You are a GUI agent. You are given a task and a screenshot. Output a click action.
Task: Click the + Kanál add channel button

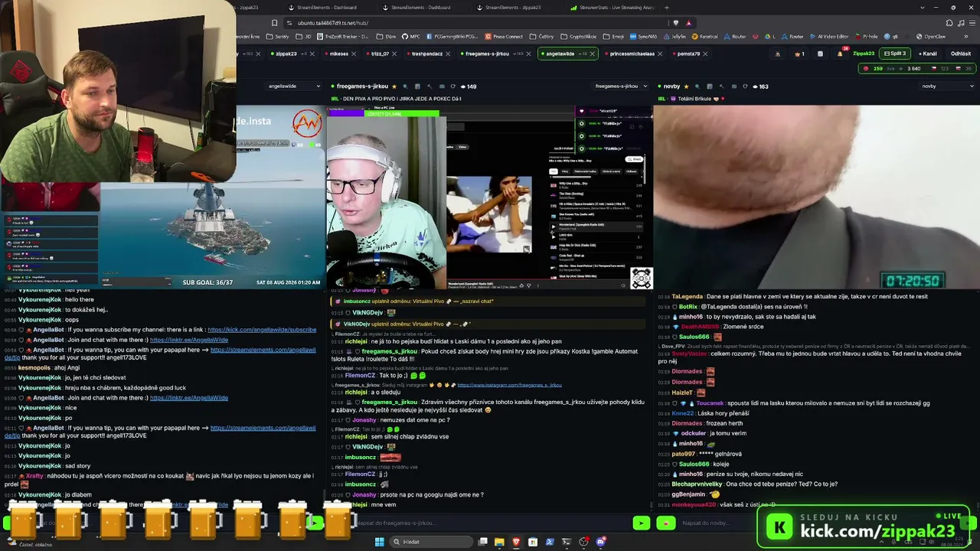tap(928, 54)
